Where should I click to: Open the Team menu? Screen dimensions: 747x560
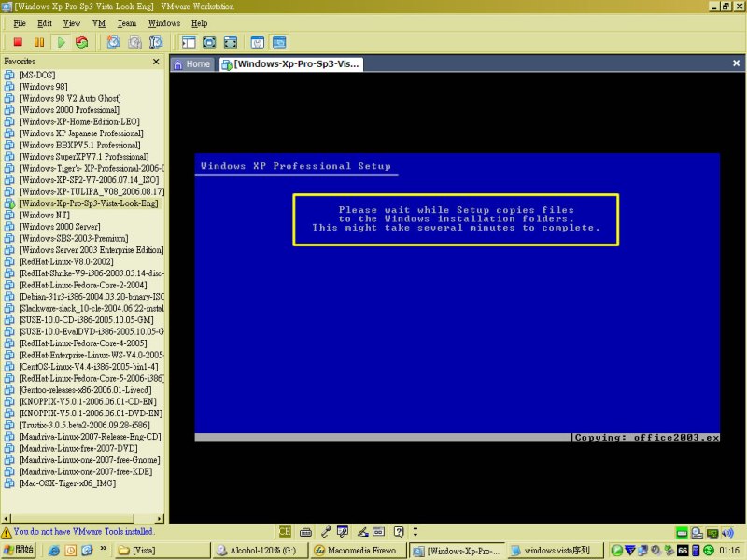pyautogui.click(x=127, y=23)
